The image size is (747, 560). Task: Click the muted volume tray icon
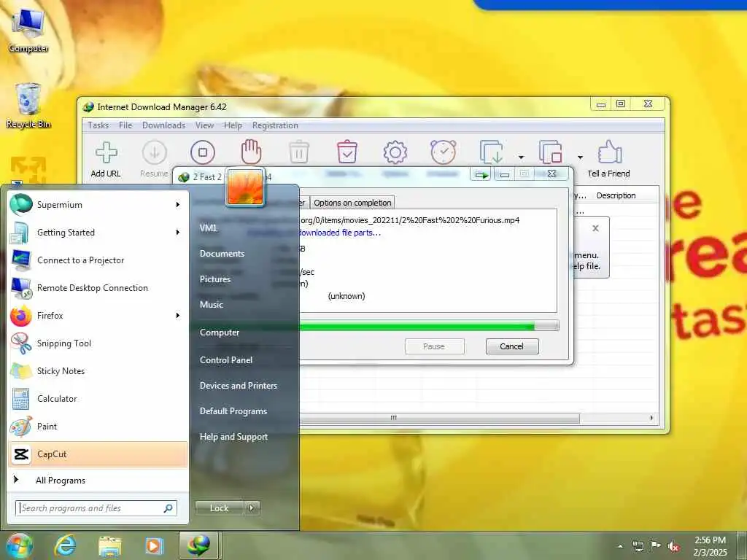pyautogui.click(x=673, y=546)
